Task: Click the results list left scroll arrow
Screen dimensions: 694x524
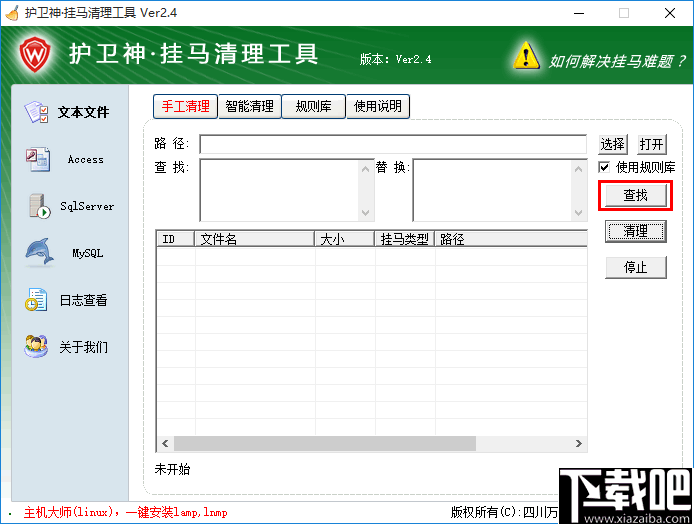Action: point(165,443)
